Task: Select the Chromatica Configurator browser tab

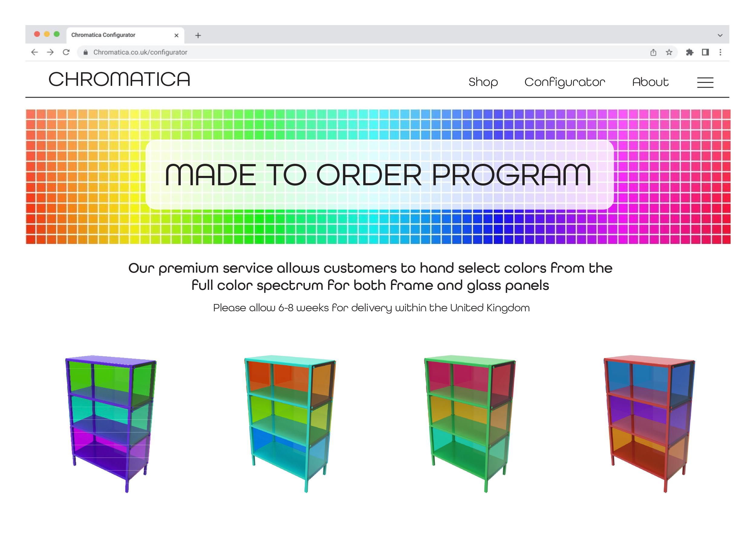Action: [x=125, y=35]
